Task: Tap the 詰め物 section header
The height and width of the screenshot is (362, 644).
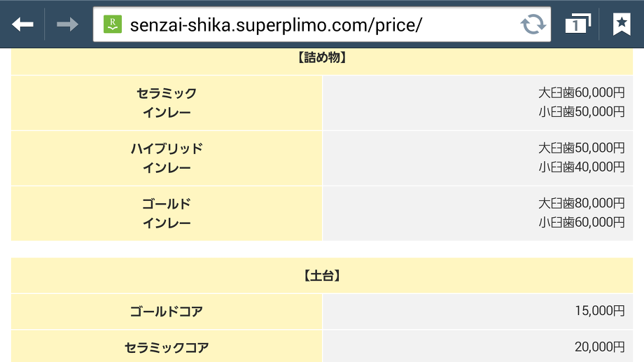Action: pyautogui.click(x=322, y=59)
